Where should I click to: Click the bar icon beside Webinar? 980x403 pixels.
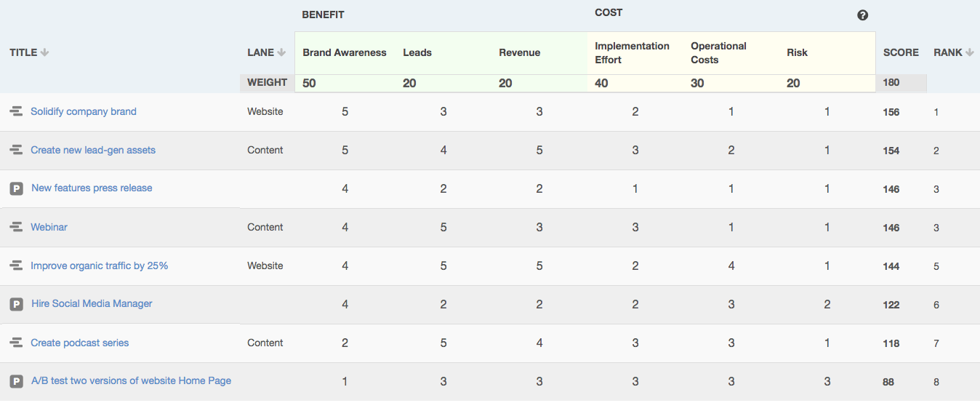click(x=15, y=227)
